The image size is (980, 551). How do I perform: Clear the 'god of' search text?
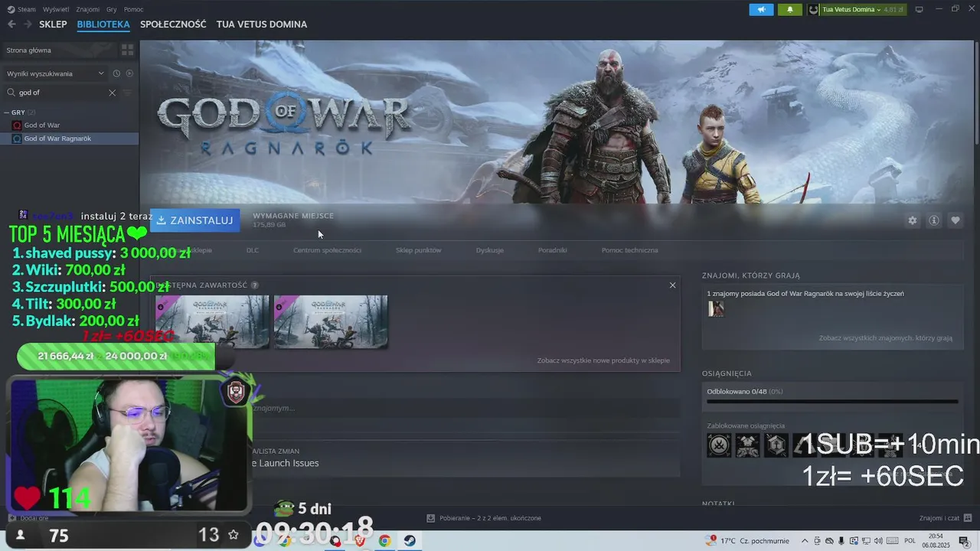pos(112,93)
